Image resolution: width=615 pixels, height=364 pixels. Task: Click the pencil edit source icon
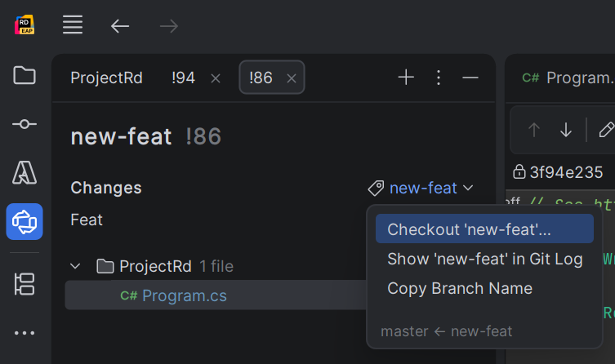click(x=606, y=130)
